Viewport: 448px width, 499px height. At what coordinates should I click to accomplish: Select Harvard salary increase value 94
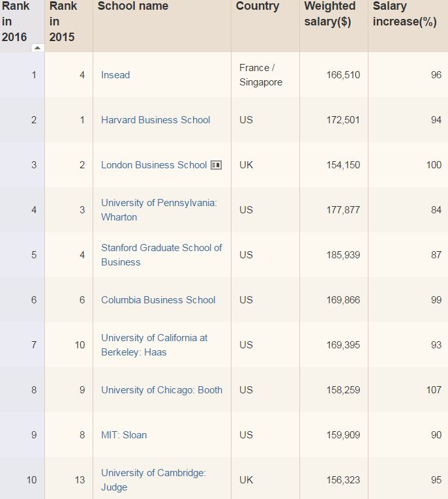click(x=436, y=120)
